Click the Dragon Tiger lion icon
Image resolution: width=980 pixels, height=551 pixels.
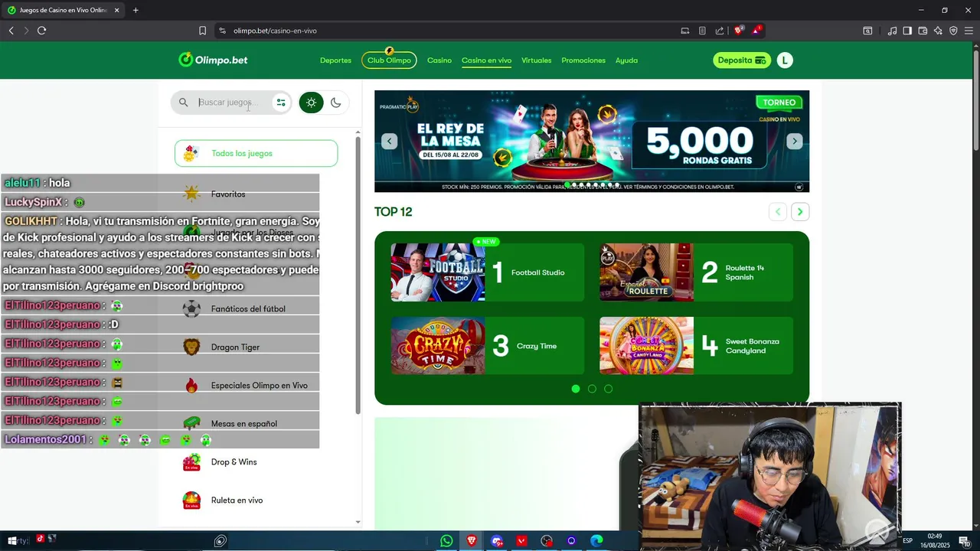click(x=191, y=347)
